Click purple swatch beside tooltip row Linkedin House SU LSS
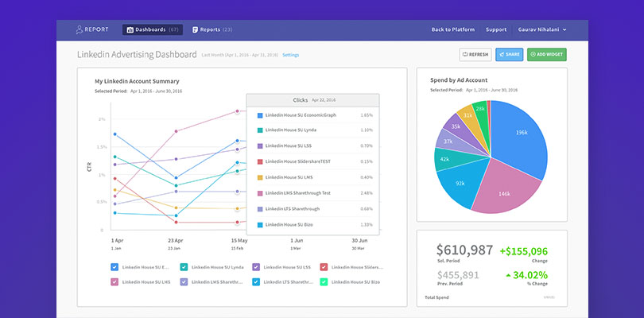The width and height of the screenshot is (644, 318). (x=260, y=145)
